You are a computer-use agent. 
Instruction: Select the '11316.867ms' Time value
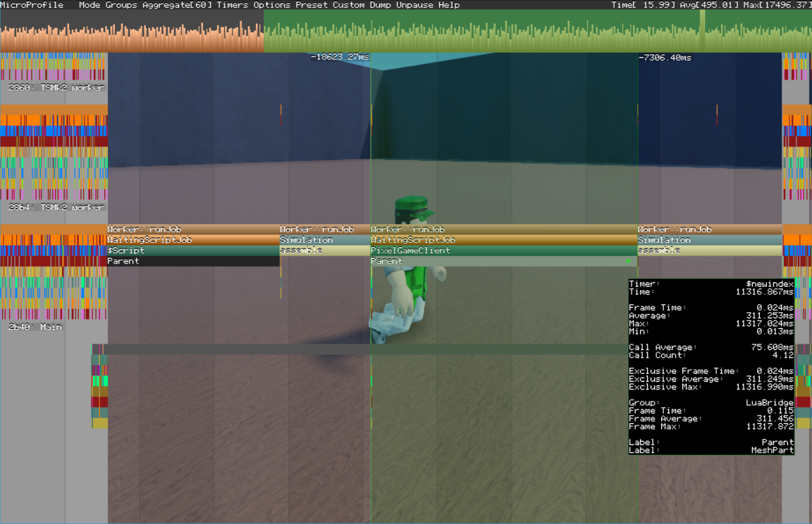(764, 292)
